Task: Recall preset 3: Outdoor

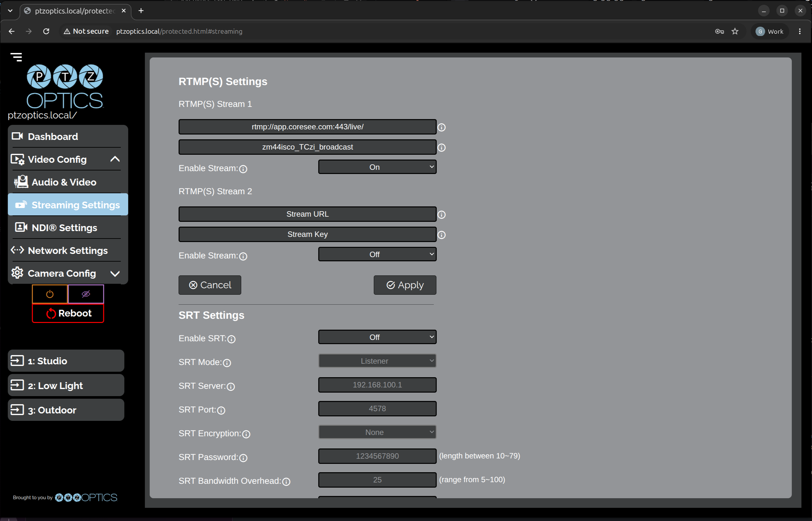Action: coord(66,410)
